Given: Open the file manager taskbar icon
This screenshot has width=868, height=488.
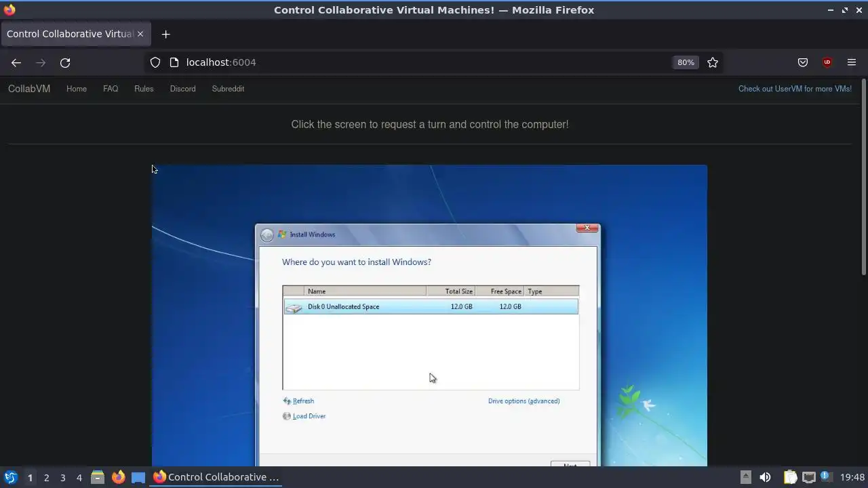Looking at the screenshot, I should (x=98, y=477).
